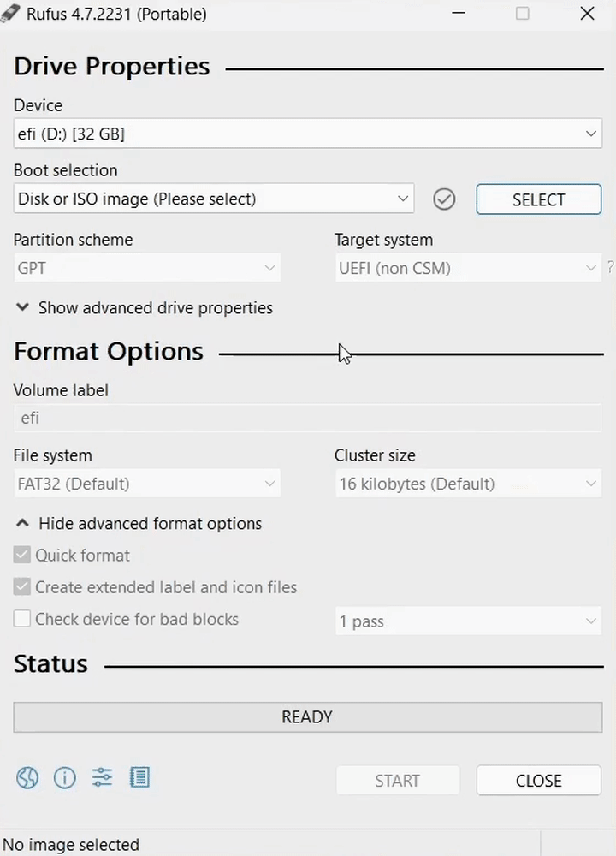Click the checksum checkmark icon
This screenshot has width=616, height=856.
tap(444, 199)
